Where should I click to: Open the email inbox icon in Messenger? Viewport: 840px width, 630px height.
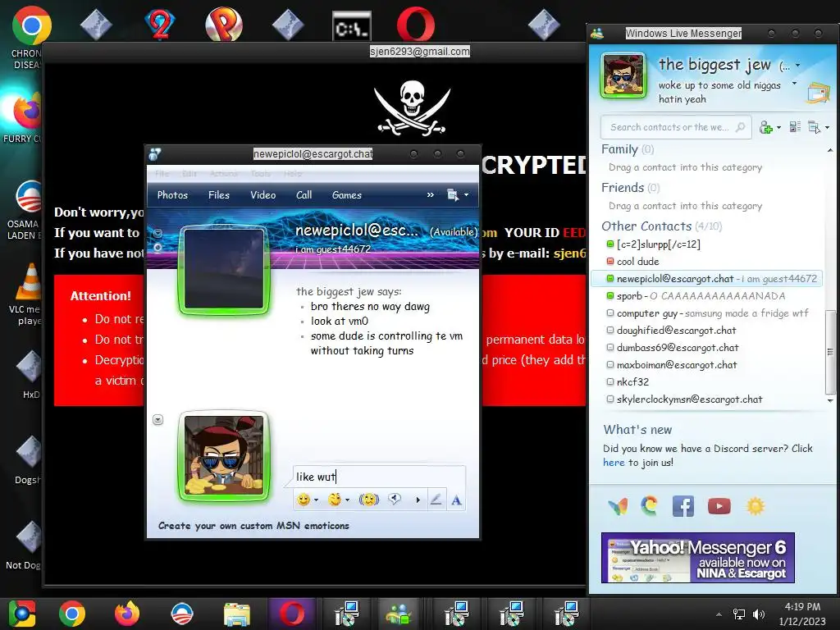point(818,94)
